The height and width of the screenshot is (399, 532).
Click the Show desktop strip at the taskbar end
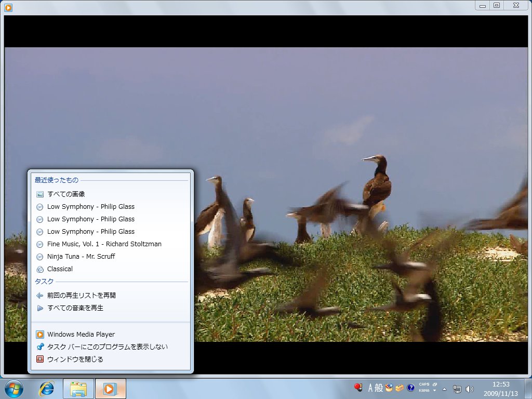(529, 389)
